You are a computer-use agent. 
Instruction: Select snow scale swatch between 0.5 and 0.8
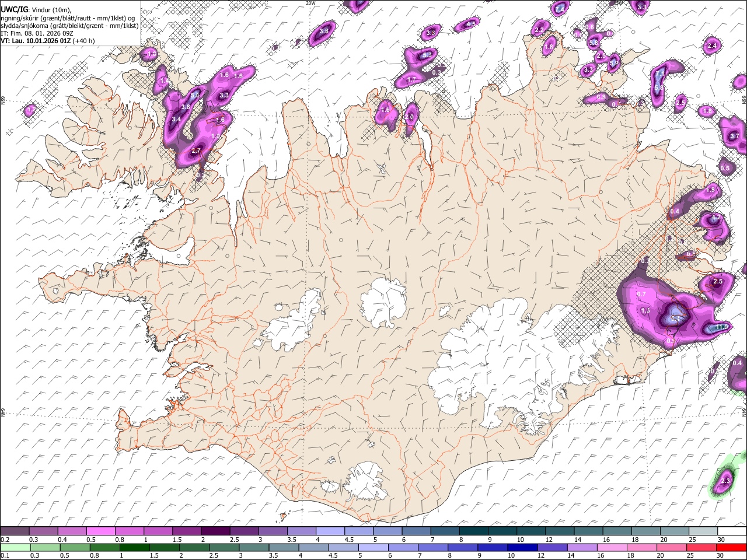[101, 531]
